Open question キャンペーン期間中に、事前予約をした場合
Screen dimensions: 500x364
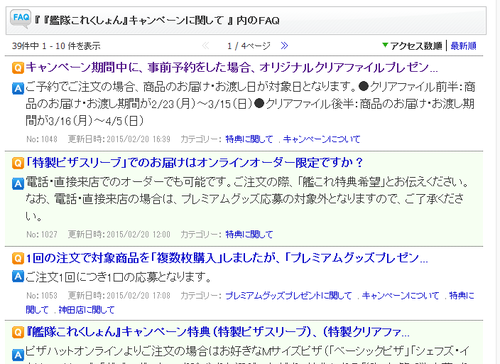tap(232, 68)
